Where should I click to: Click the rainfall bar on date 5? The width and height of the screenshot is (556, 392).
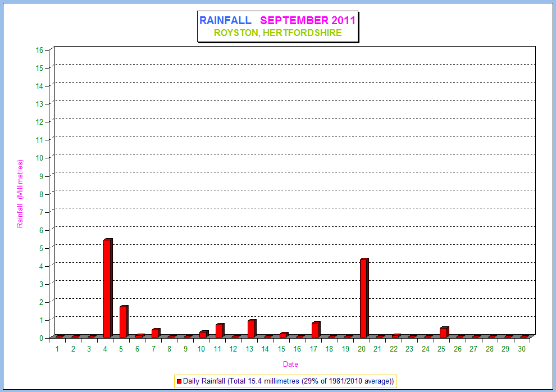[x=124, y=321]
